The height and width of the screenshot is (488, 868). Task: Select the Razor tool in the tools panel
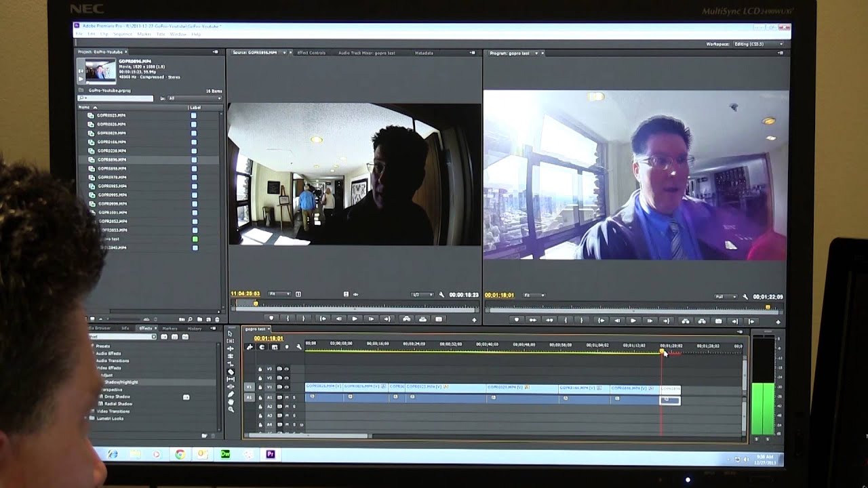point(231,371)
